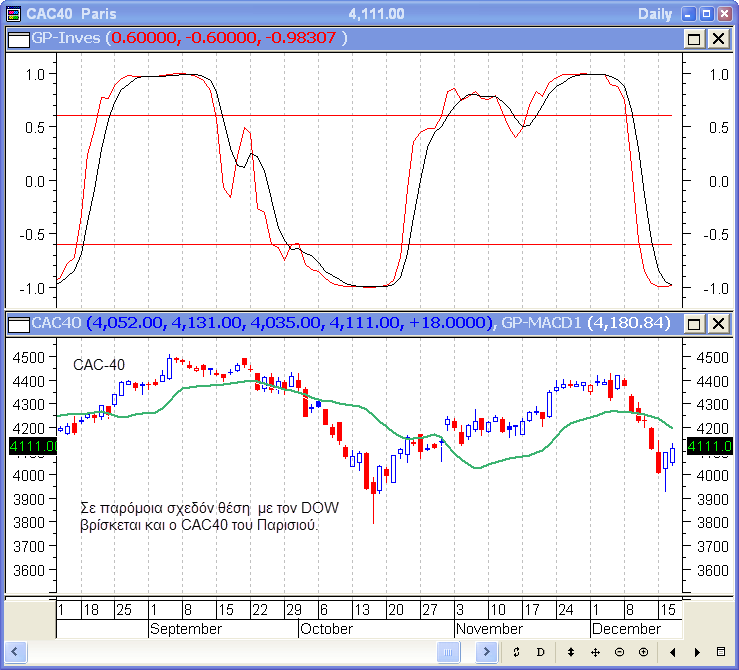Click the 'D' daily period button

click(541, 653)
